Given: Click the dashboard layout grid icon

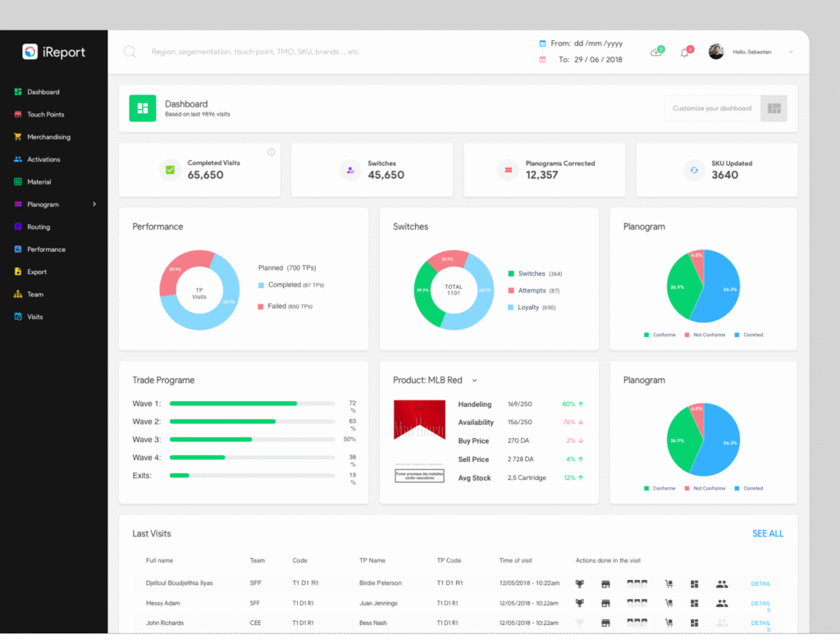Looking at the screenshot, I should coord(774,108).
